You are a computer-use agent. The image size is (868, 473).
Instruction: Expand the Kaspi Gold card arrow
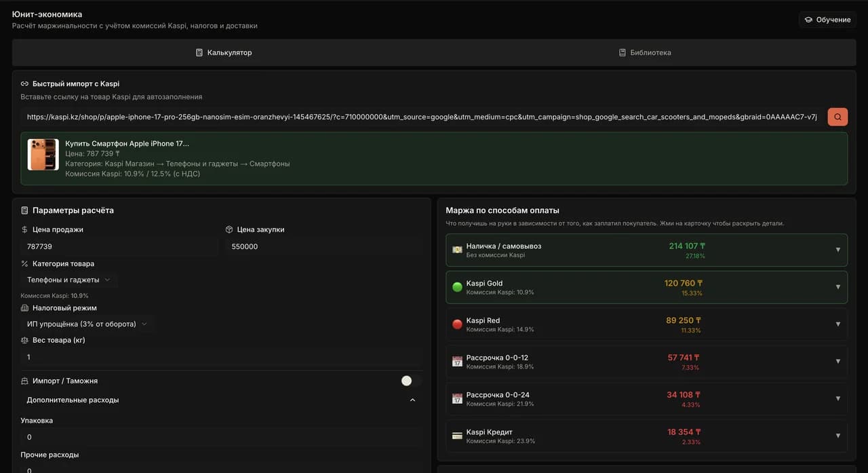point(837,287)
